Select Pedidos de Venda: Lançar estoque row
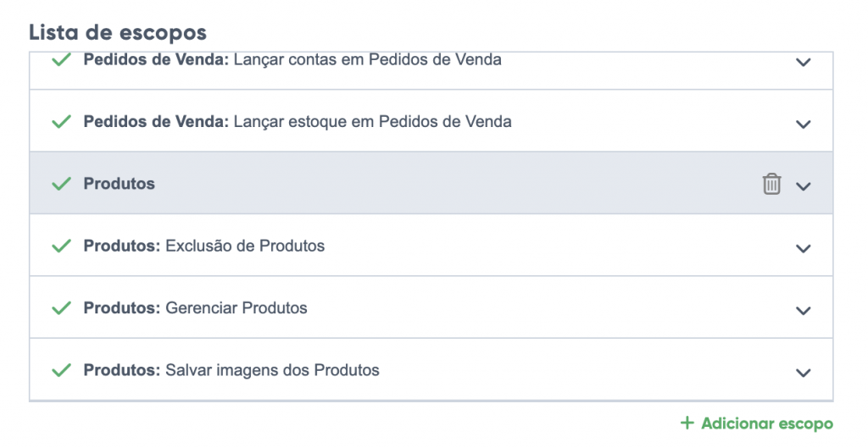The width and height of the screenshot is (868, 448). point(424,122)
